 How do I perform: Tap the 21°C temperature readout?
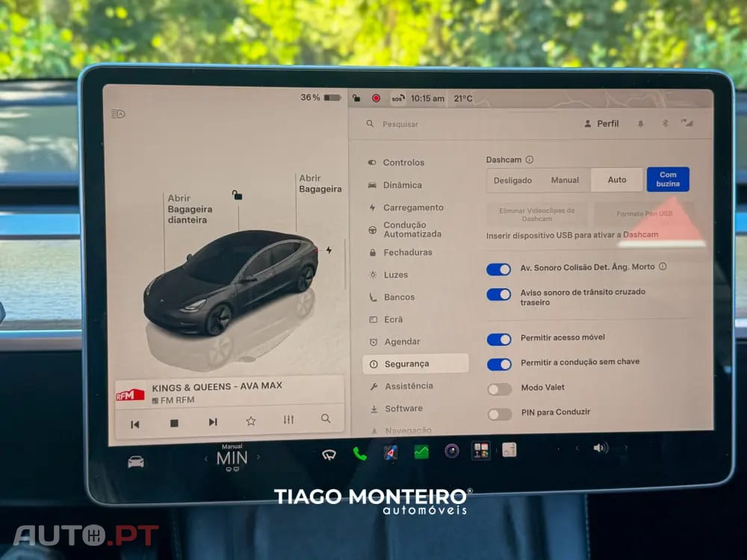[x=462, y=99]
